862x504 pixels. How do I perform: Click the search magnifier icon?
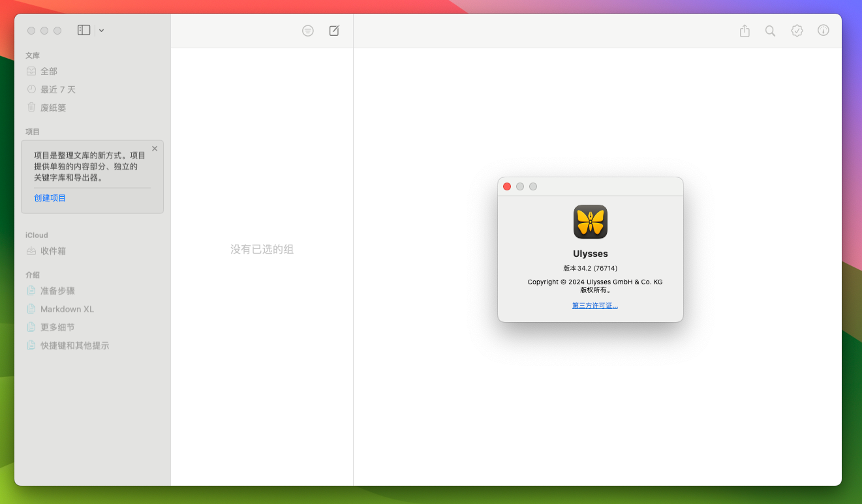coord(770,31)
